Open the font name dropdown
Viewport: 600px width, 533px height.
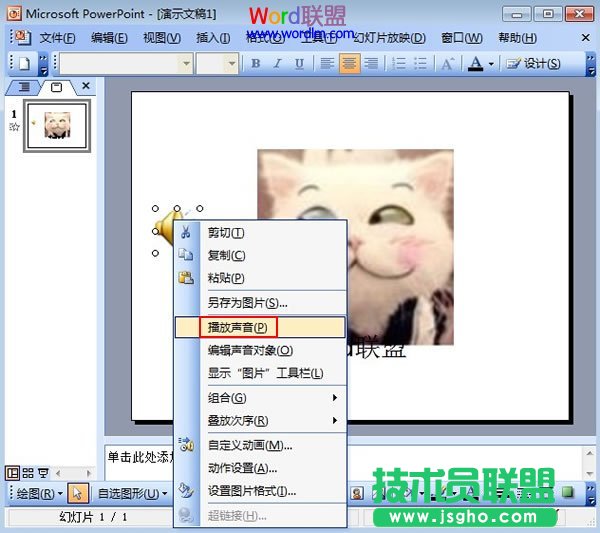[186, 63]
